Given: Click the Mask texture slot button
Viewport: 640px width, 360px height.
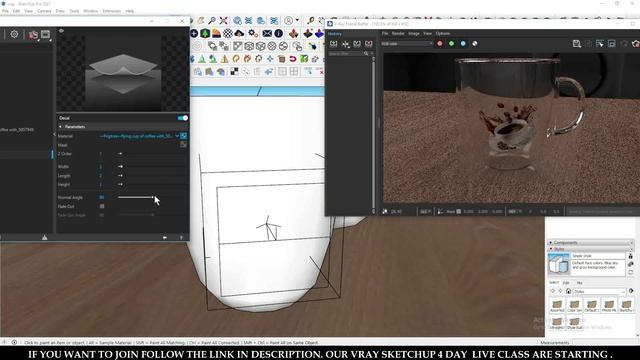Looking at the screenshot, I should click(x=184, y=144).
